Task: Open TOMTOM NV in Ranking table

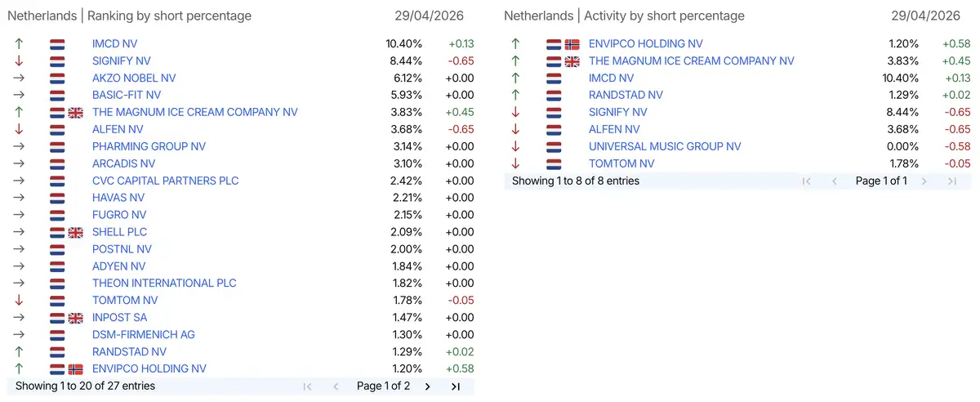Action: coord(125,301)
